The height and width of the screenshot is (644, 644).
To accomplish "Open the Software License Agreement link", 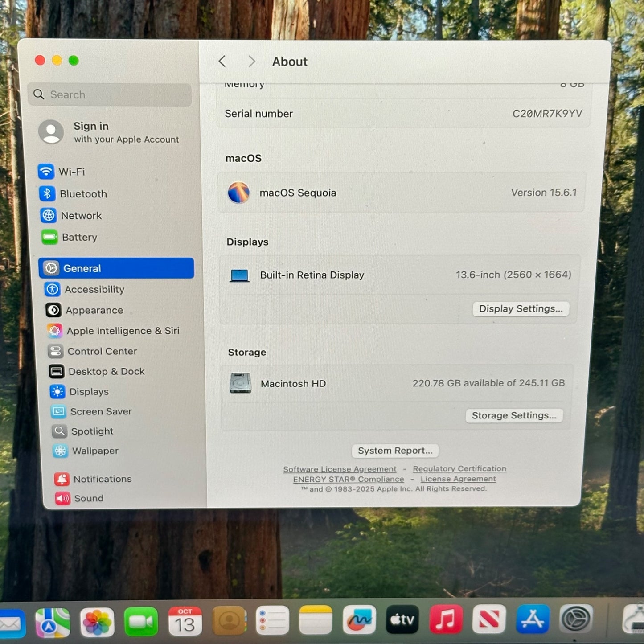I will [340, 469].
